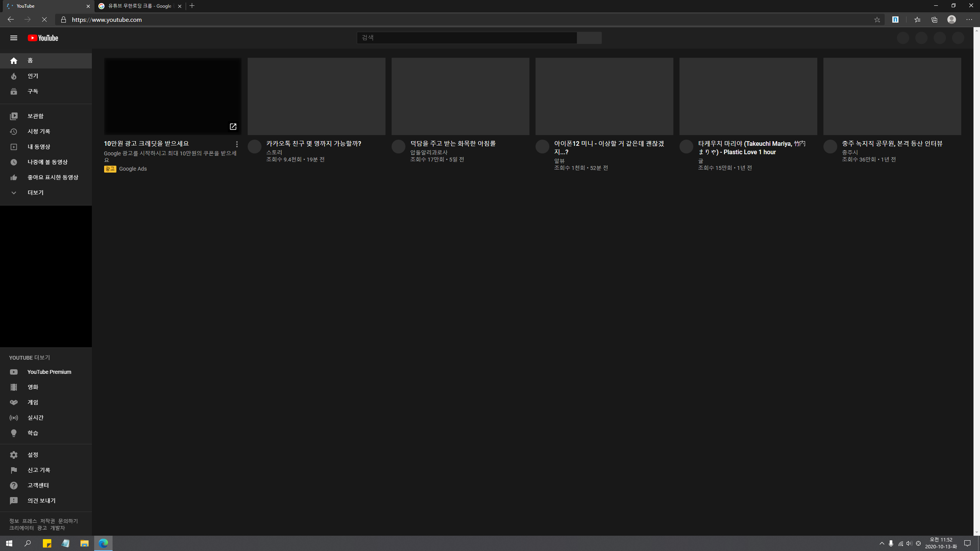Screen dimensions: 980x551
Task: Open 좋아요 표시한 동영상 liked videos
Action: click(52, 177)
